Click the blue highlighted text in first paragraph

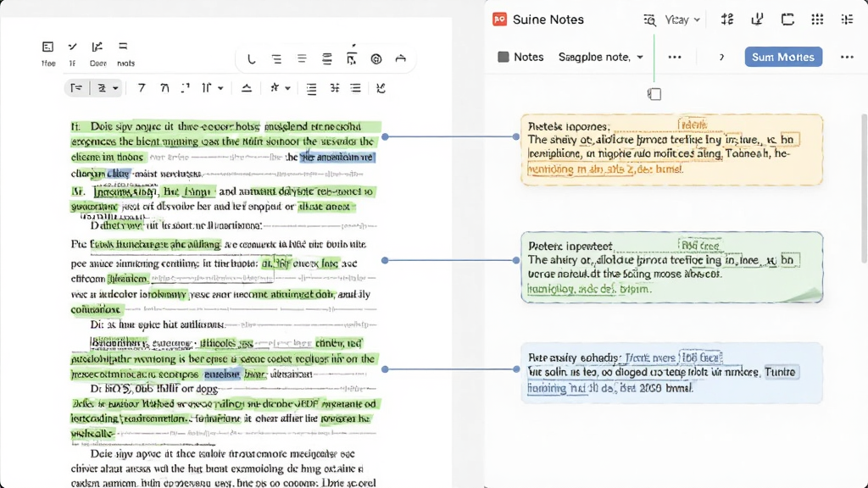coord(337,157)
